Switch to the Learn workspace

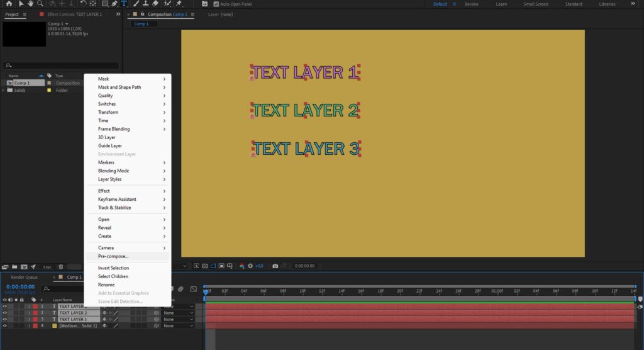point(501,4)
